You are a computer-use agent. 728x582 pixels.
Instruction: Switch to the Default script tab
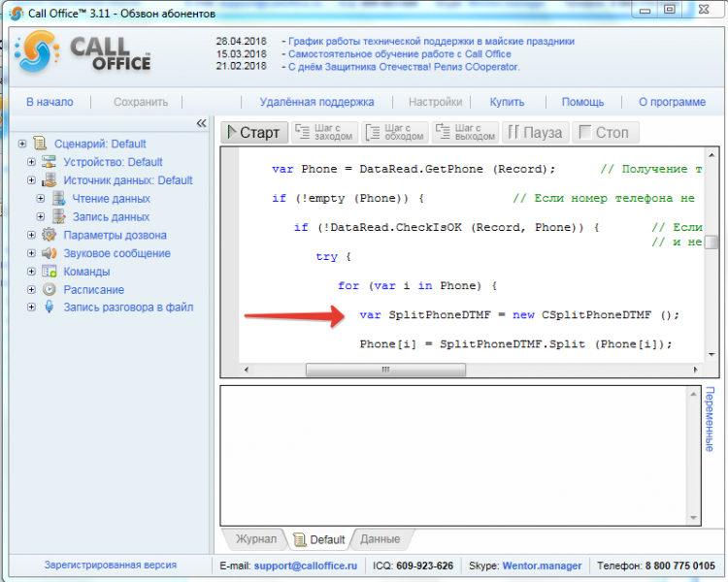320,539
